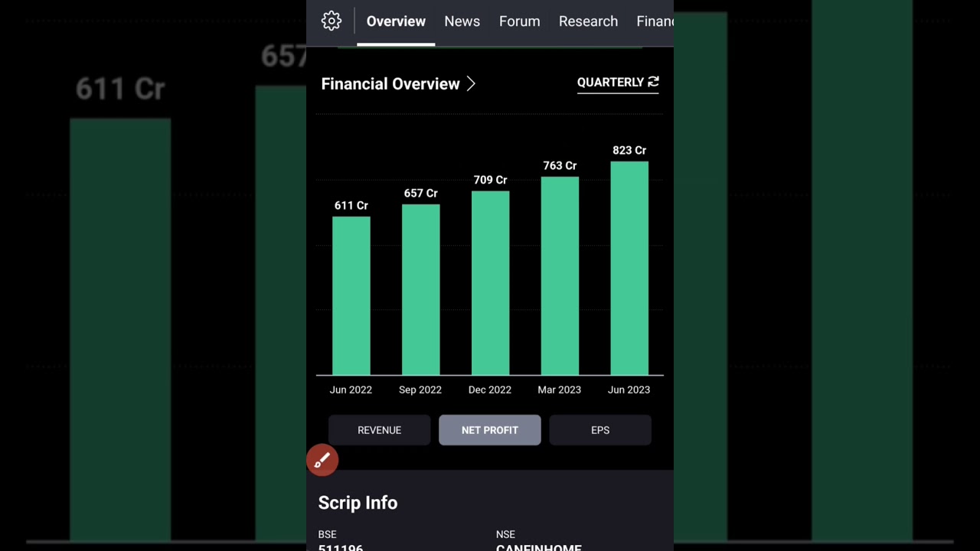Click the Mar 2023 axis label
The width and height of the screenshot is (980, 551).
click(560, 390)
